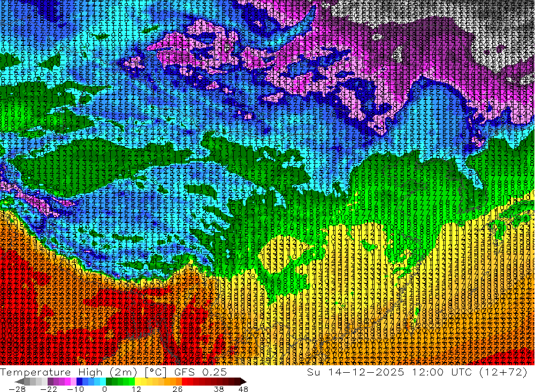Click the -22 value on legend scale
This screenshot has height=392, width=535.
(x=49, y=389)
